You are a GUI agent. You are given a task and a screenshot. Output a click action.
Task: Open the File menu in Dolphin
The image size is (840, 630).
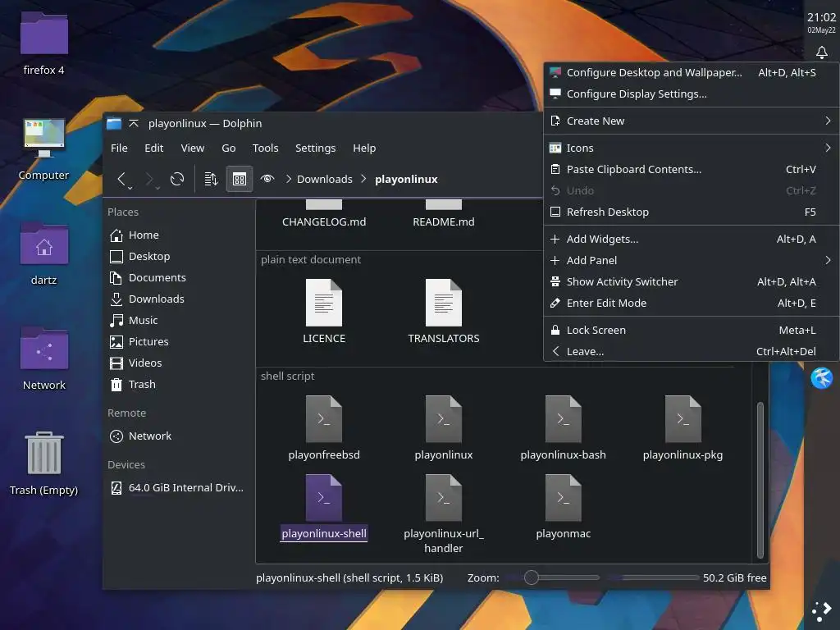pos(119,148)
